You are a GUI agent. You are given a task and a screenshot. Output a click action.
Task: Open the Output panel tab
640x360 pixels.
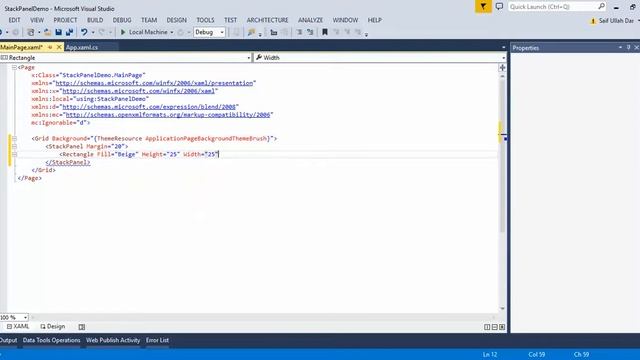click(x=9, y=340)
